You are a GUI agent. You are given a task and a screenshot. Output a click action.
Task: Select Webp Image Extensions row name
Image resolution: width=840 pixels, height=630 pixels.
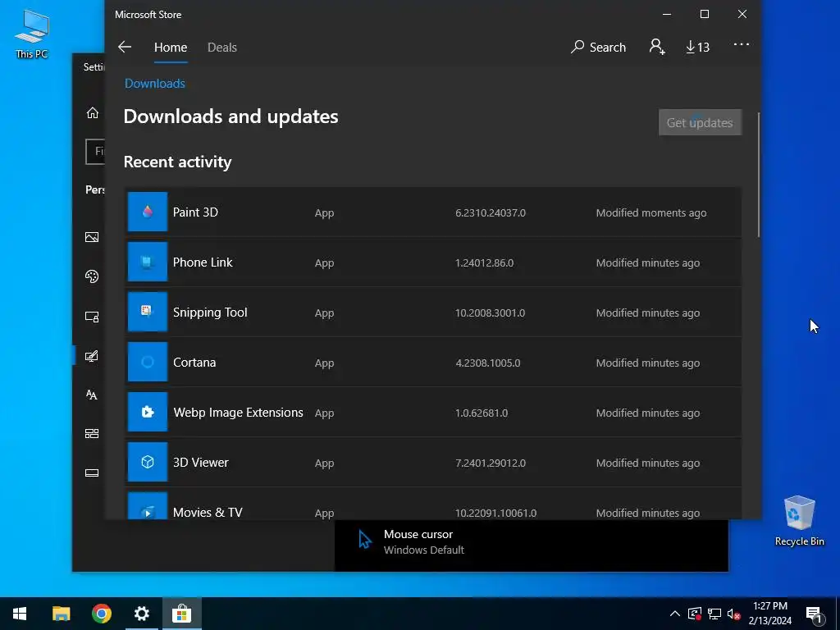coord(239,412)
